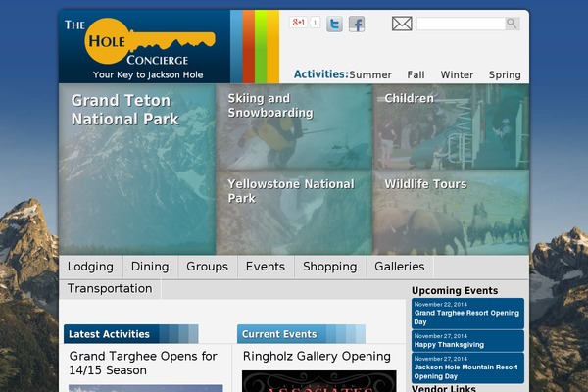588x392 pixels.
Task: Go to the Galleries section
Action: pos(400,267)
